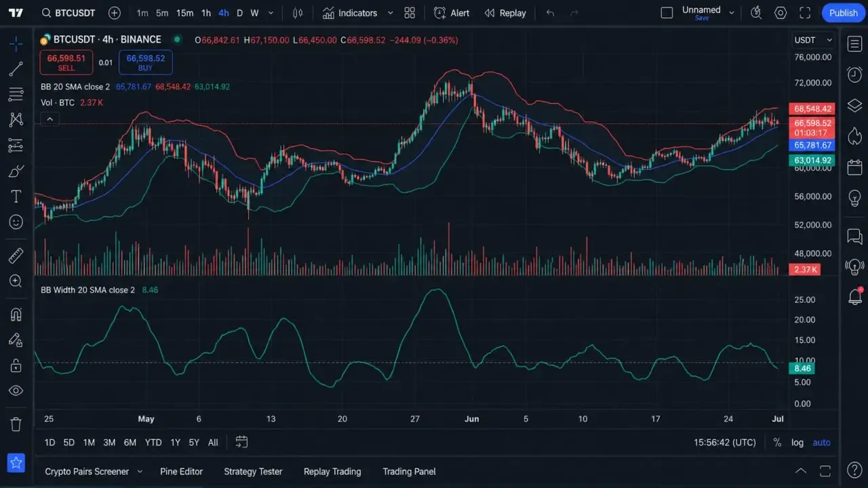The image size is (868, 488).
Task: Select the ruler measure tool
Action: pyautogui.click(x=16, y=256)
